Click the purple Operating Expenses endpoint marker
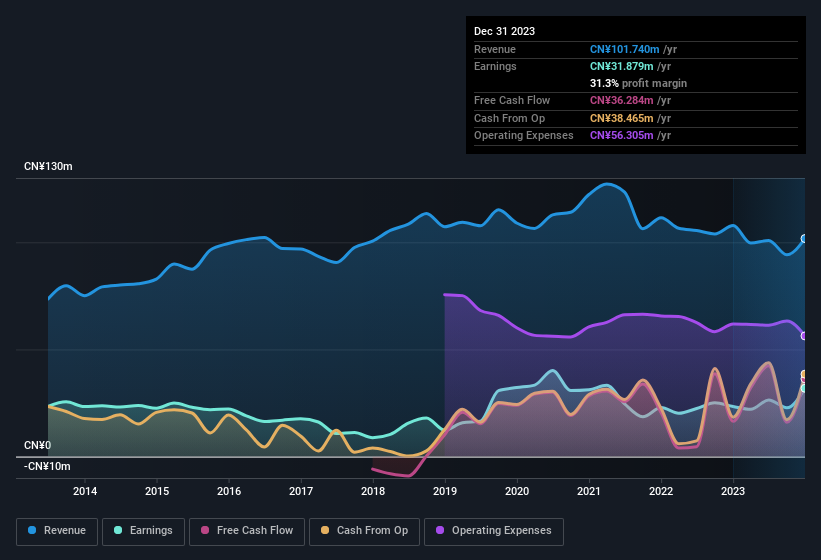821x560 pixels. click(804, 336)
